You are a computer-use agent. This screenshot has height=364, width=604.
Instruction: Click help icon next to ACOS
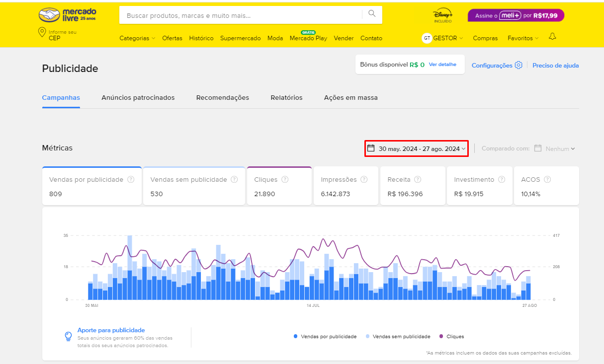click(x=547, y=180)
